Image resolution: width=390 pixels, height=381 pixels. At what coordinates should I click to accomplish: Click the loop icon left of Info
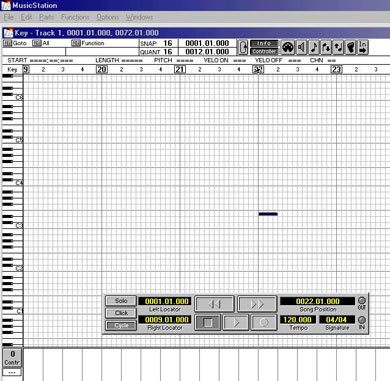pos(243,47)
